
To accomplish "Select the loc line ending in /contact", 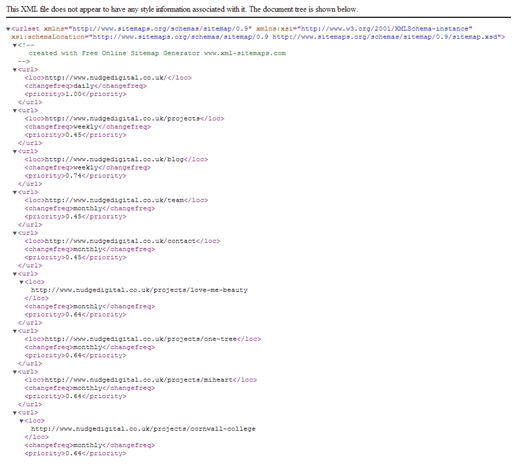I will 122,241.
